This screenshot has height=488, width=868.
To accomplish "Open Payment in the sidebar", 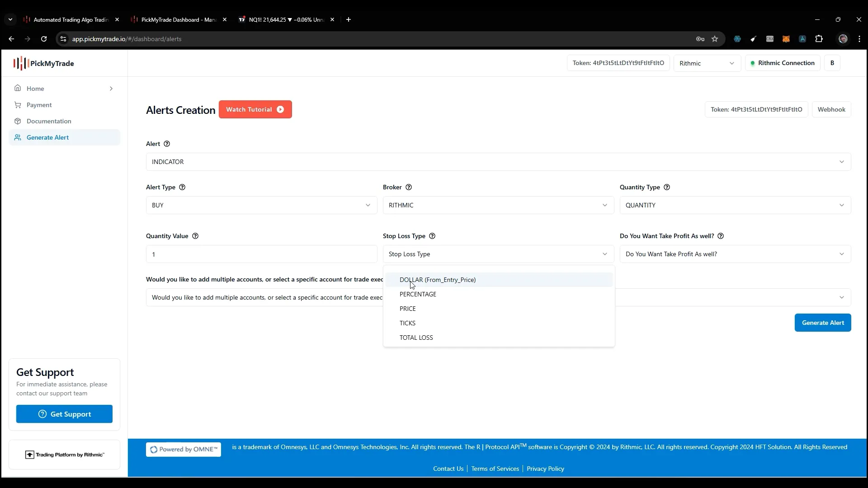I will pos(65,105).
